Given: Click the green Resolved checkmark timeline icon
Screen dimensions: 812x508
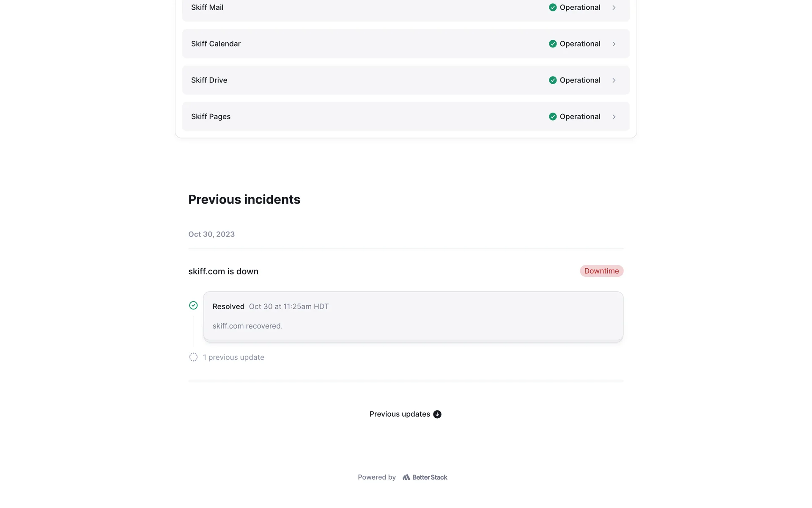Looking at the screenshot, I should (x=193, y=305).
